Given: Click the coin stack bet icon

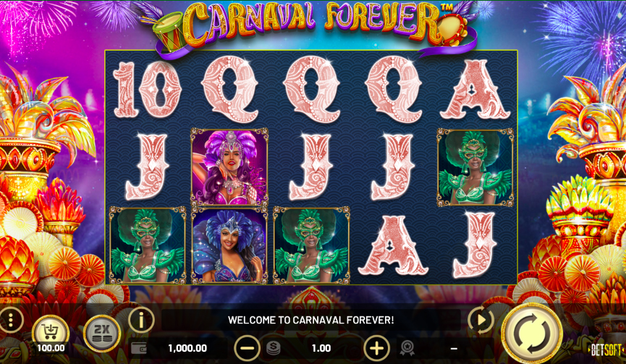Looking at the screenshot, I should click(274, 348).
